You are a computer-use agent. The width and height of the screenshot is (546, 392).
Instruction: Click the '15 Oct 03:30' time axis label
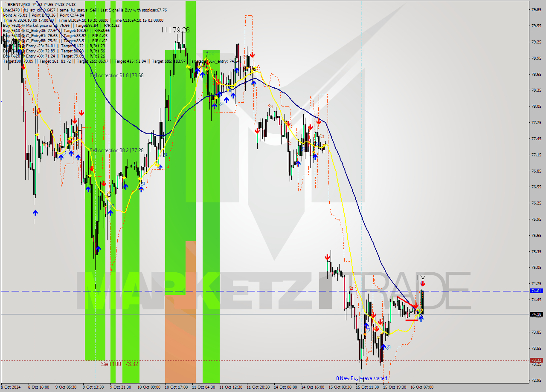340,387
